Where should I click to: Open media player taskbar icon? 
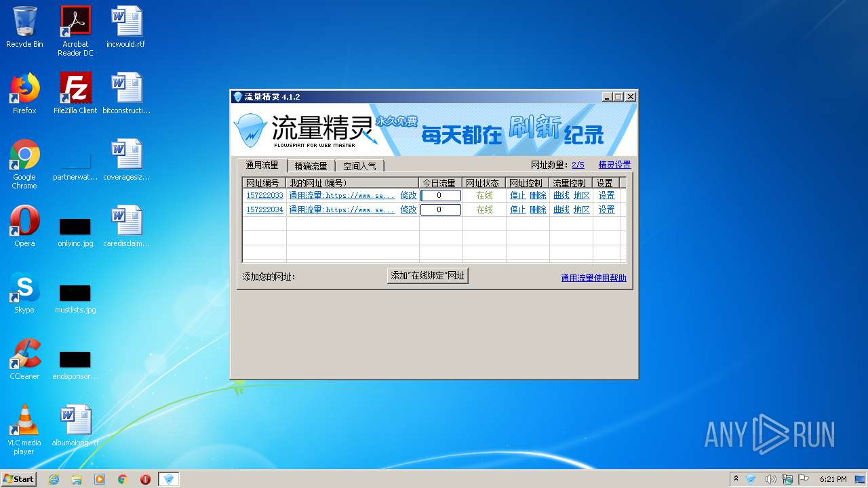point(100,479)
